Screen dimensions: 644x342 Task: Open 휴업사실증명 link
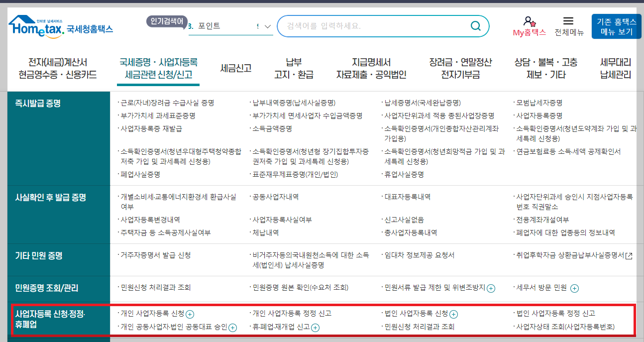coord(404,175)
